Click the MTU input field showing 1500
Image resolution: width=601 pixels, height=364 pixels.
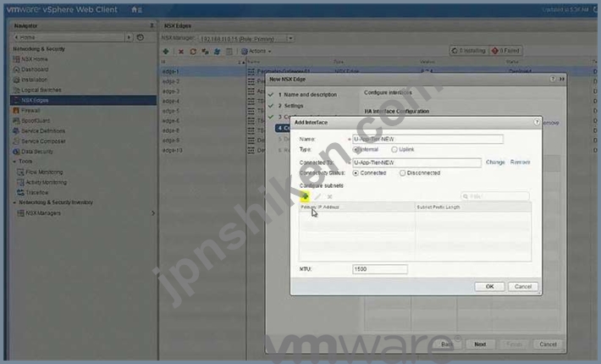point(380,269)
